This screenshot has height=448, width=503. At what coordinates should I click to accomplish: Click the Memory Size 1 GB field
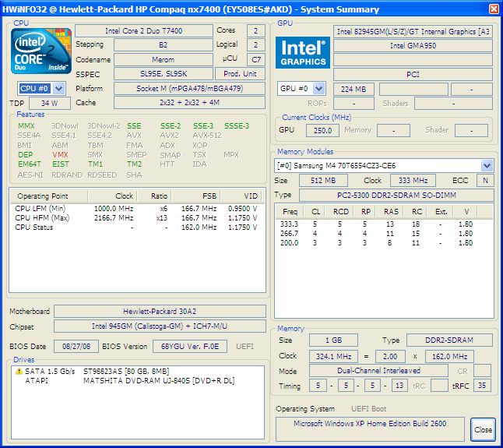tap(333, 340)
